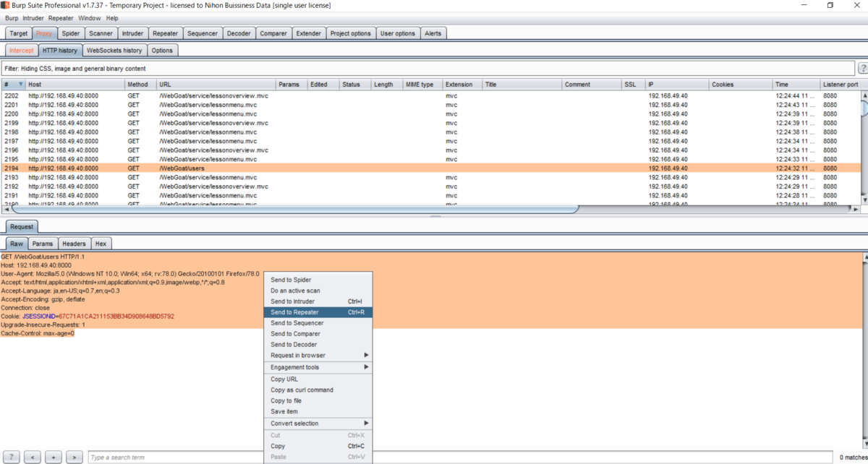The image size is (868, 464).
Task: Switch to the Extender tab
Action: pos(309,33)
